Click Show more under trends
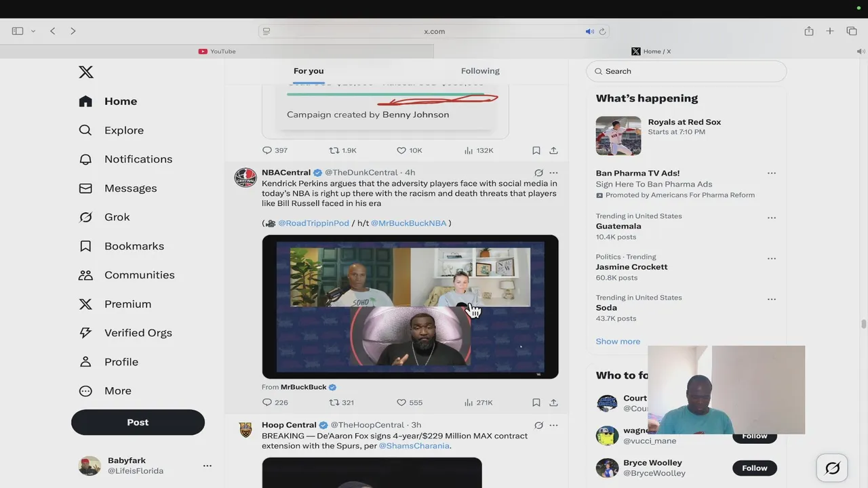 pyautogui.click(x=618, y=342)
